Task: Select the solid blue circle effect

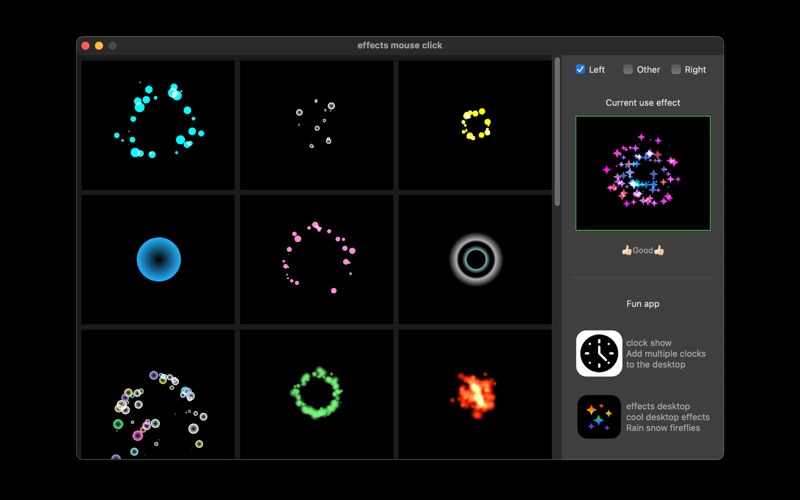Action: coord(158,259)
